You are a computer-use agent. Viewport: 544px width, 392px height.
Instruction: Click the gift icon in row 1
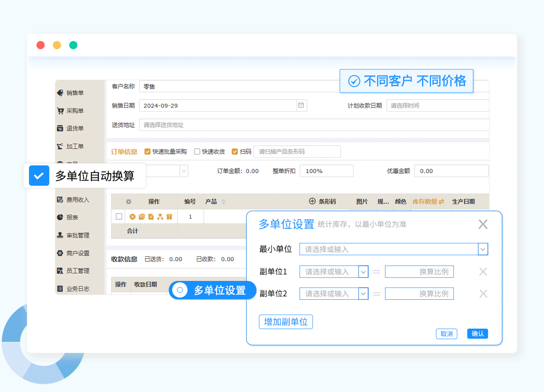coord(169,217)
